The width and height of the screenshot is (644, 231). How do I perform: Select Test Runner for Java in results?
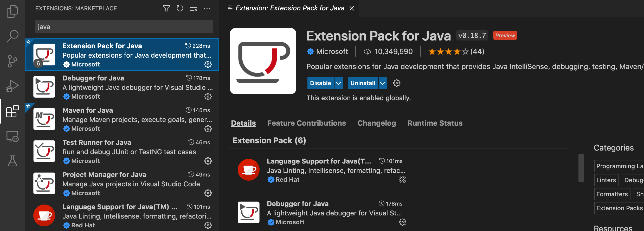122,151
